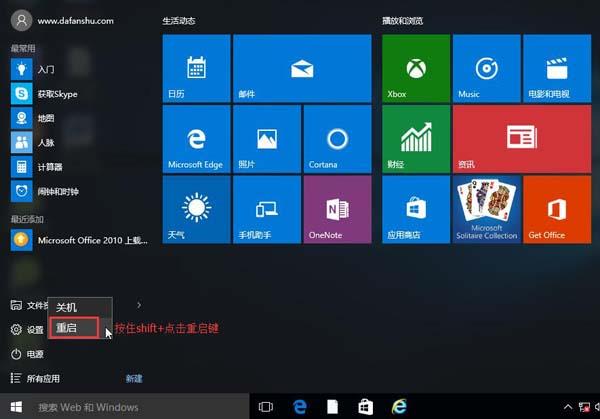Open 所有应用 all apps list
The height and width of the screenshot is (419, 600).
pos(35,378)
